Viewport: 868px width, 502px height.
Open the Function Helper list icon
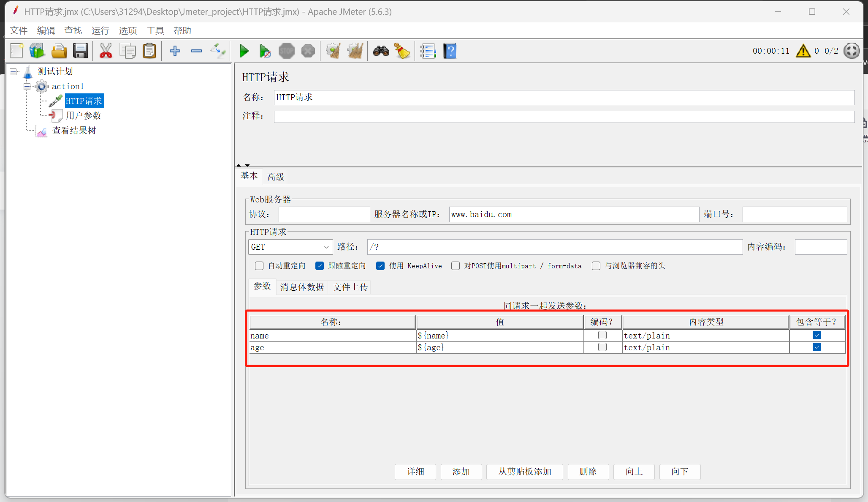click(428, 51)
